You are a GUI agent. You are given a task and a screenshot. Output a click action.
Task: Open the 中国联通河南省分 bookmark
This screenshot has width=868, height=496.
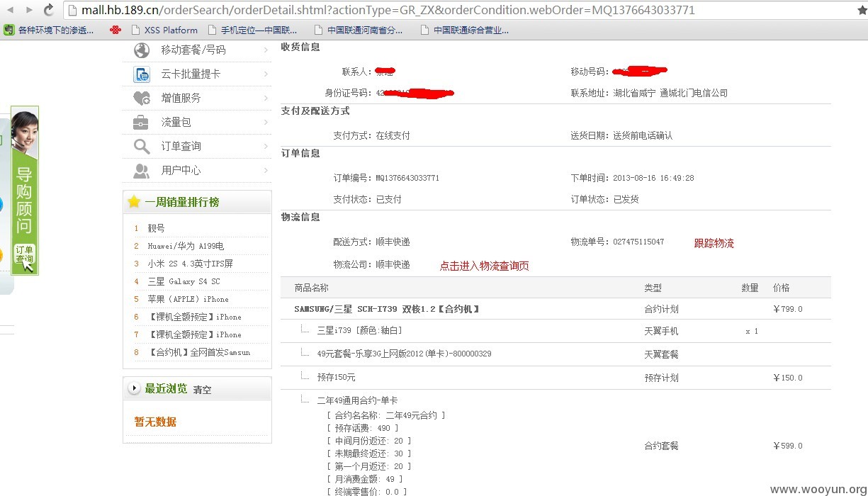[x=358, y=30]
